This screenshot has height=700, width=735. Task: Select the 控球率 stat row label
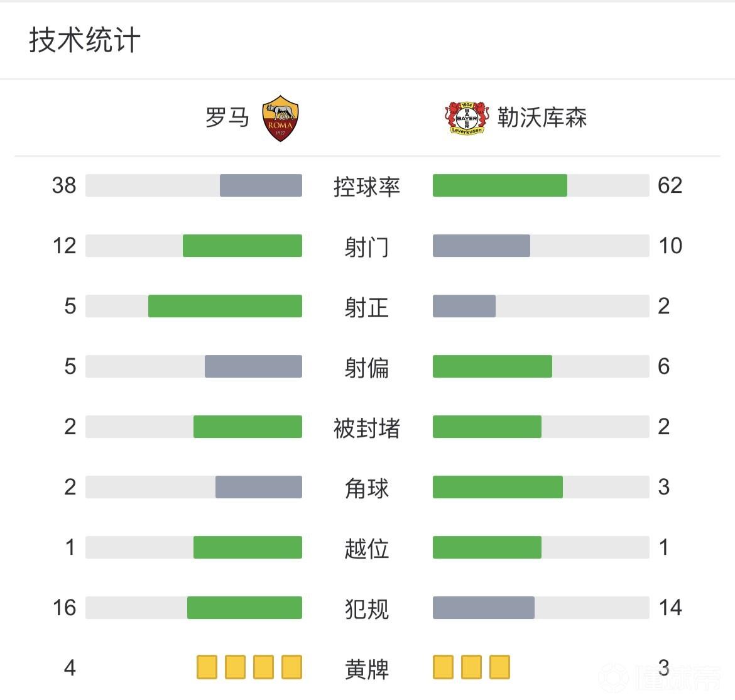[367, 187]
